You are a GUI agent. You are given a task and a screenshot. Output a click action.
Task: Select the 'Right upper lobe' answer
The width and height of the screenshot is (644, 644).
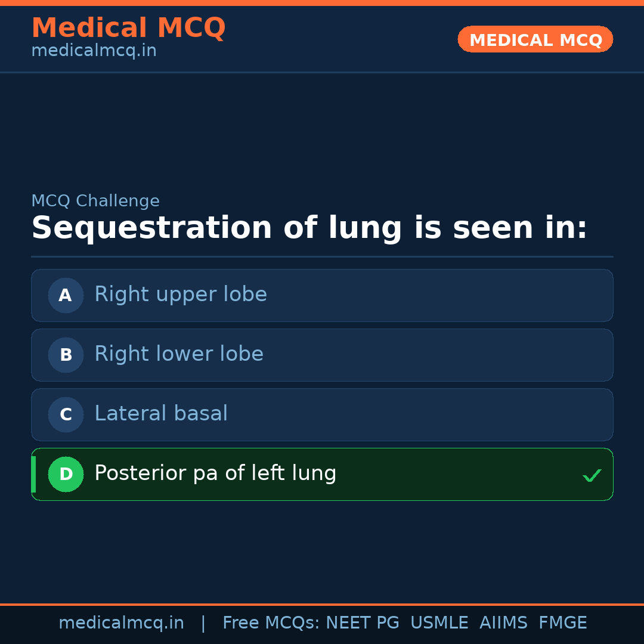pos(181,295)
